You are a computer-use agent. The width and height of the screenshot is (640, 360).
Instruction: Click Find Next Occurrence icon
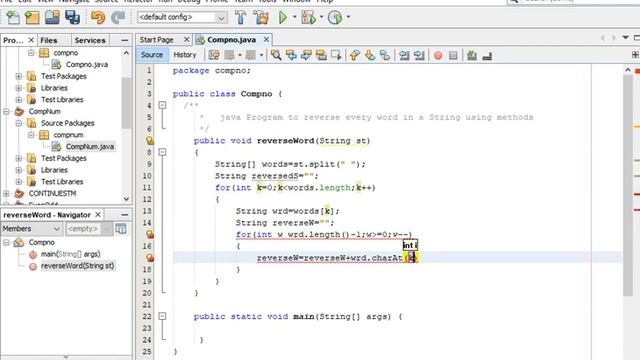(306, 55)
